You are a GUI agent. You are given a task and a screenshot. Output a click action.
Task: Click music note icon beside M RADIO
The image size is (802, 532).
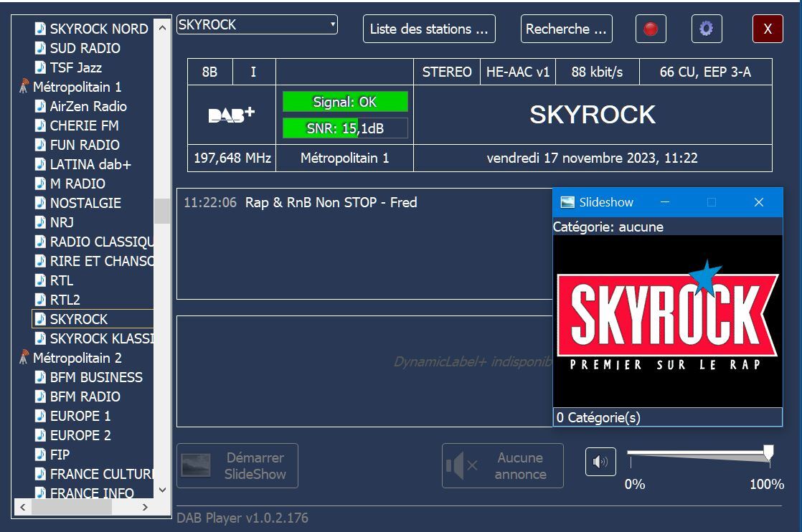[x=40, y=183]
